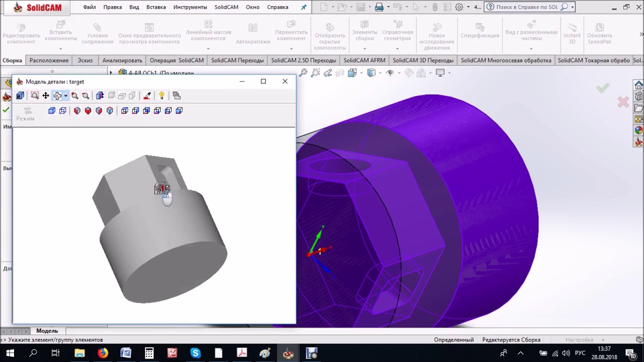The image size is (644, 362).
Task: Switch to the SolidCAM 2.5D Переходы tab
Action: point(303,60)
